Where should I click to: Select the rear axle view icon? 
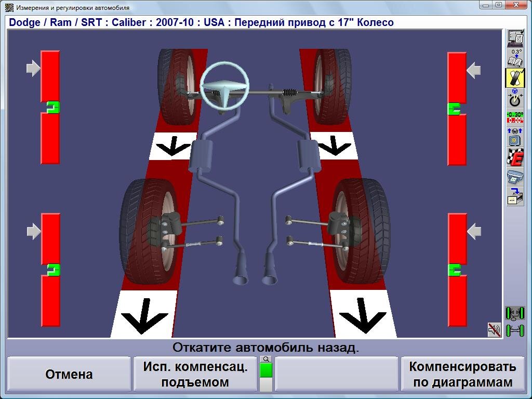click(515, 330)
